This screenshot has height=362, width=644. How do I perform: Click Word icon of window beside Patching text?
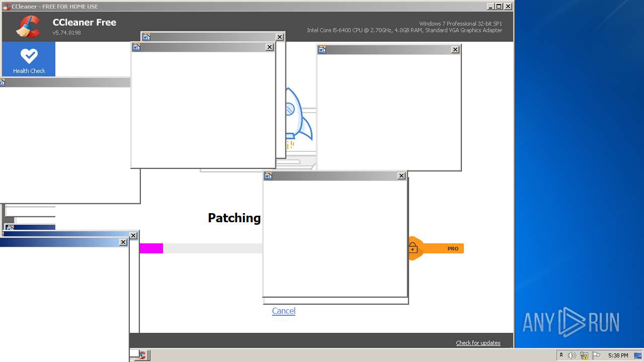click(x=268, y=175)
